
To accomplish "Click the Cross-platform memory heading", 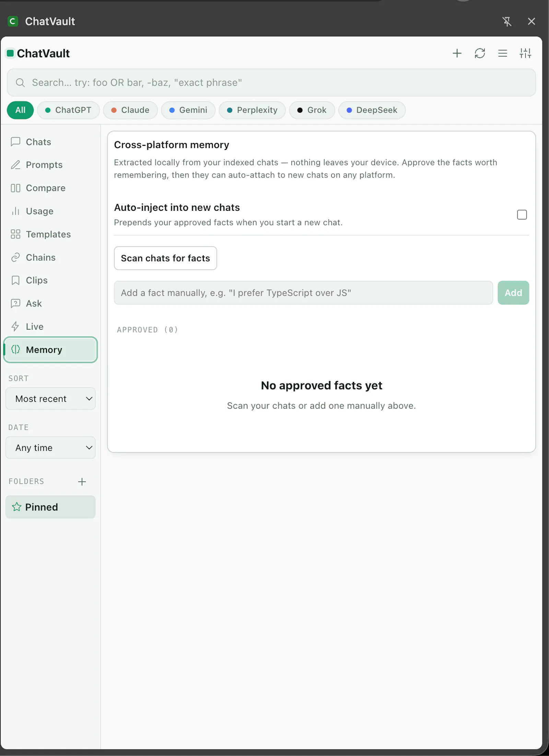I will coord(172,145).
